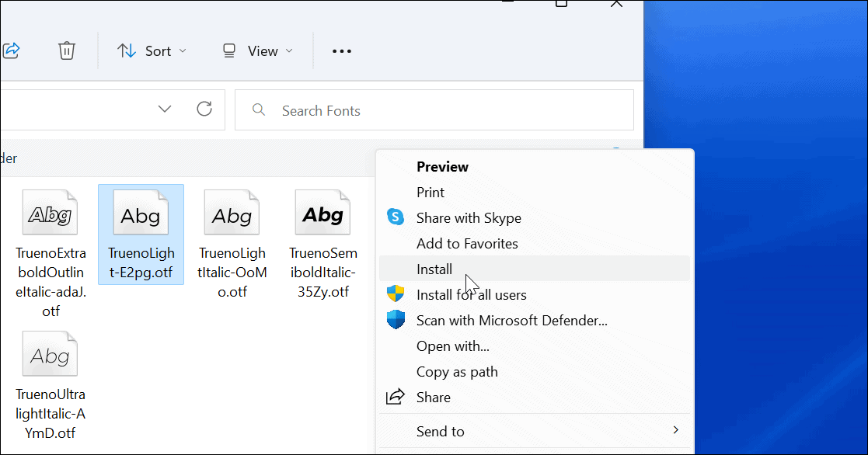Image resolution: width=868 pixels, height=455 pixels.
Task: Click Add to Favorites
Action: (468, 243)
